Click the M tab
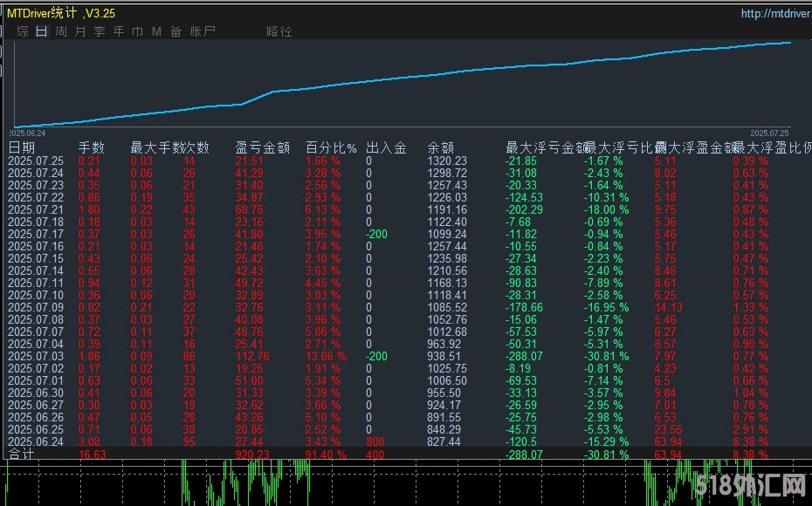The height and width of the screenshot is (506, 812). click(x=156, y=31)
